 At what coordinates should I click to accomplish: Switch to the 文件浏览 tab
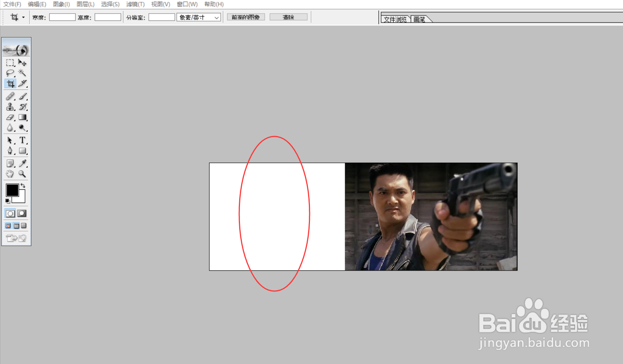pyautogui.click(x=395, y=19)
